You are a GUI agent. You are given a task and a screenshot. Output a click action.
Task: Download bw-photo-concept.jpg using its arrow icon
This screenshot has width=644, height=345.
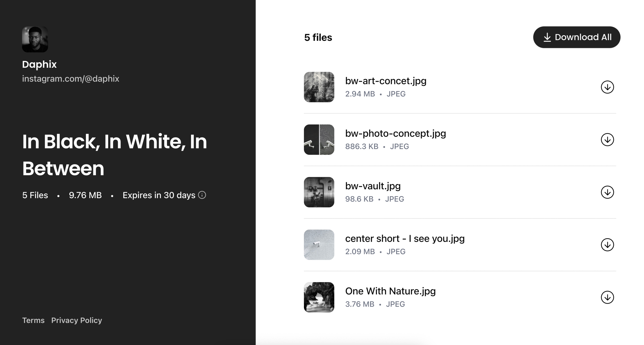tap(607, 140)
